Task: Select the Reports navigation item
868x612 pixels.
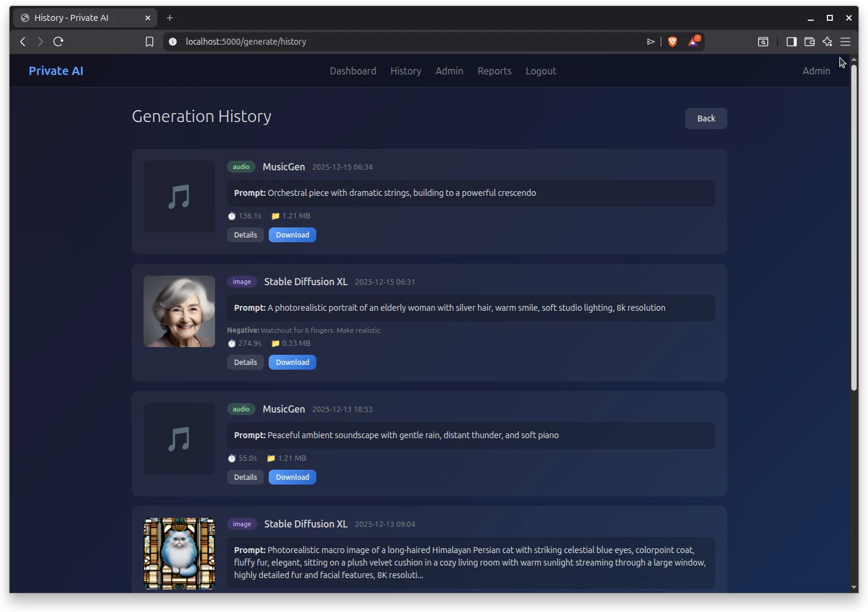Action: [x=494, y=71]
